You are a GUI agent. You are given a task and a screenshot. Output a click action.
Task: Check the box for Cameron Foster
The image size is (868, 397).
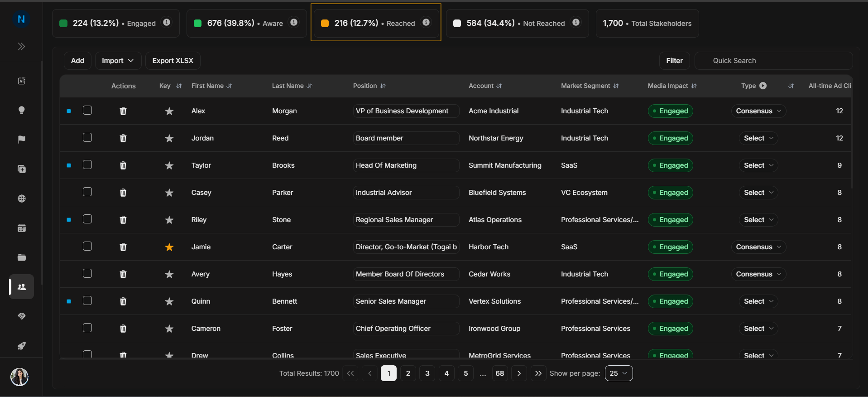click(x=87, y=328)
